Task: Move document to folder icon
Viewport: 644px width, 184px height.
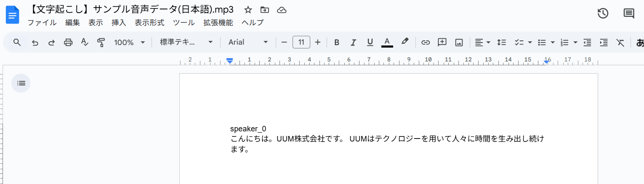Action: click(x=265, y=10)
